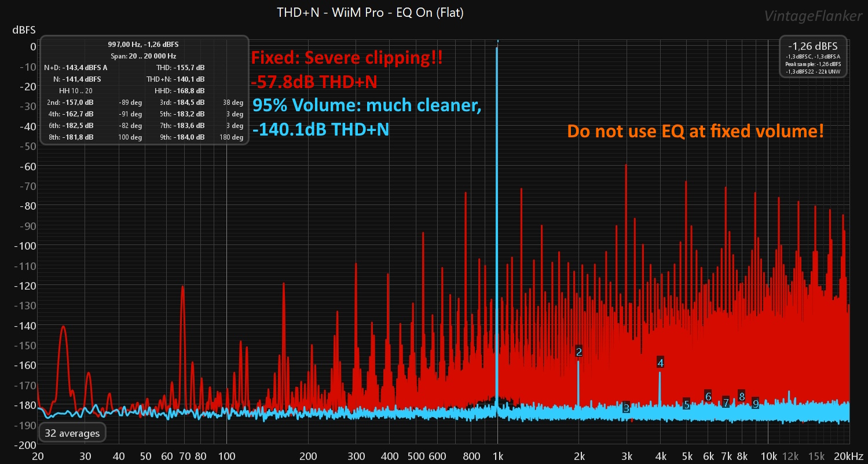Screen dimensions: 868x464
Task: Click the "2k" frequency axis label
Action: (x=579, y=455)
